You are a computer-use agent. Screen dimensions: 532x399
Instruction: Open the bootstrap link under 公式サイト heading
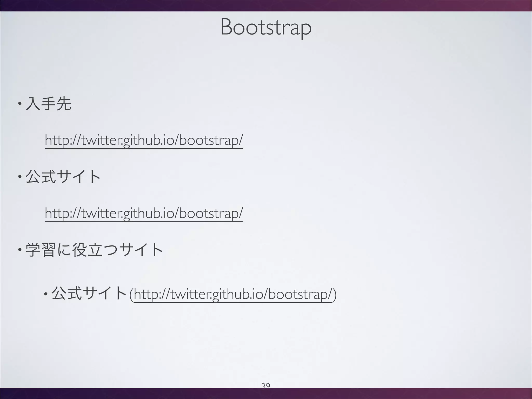[144, 214]
